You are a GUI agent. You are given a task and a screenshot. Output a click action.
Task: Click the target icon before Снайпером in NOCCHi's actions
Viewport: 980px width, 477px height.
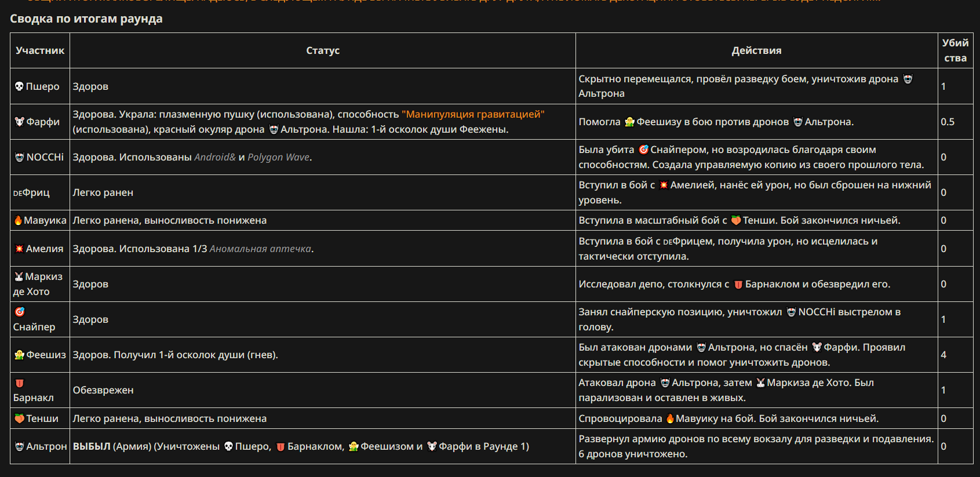click(643, 150)
